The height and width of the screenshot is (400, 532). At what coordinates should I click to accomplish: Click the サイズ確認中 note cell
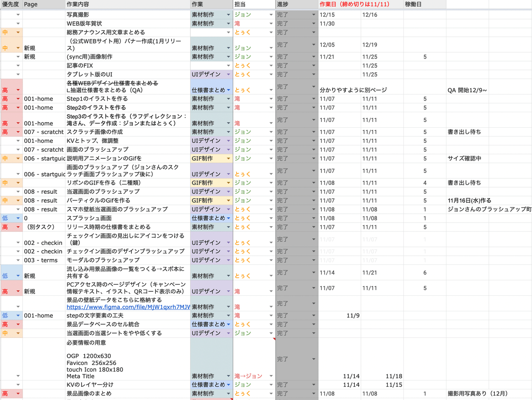467,158
